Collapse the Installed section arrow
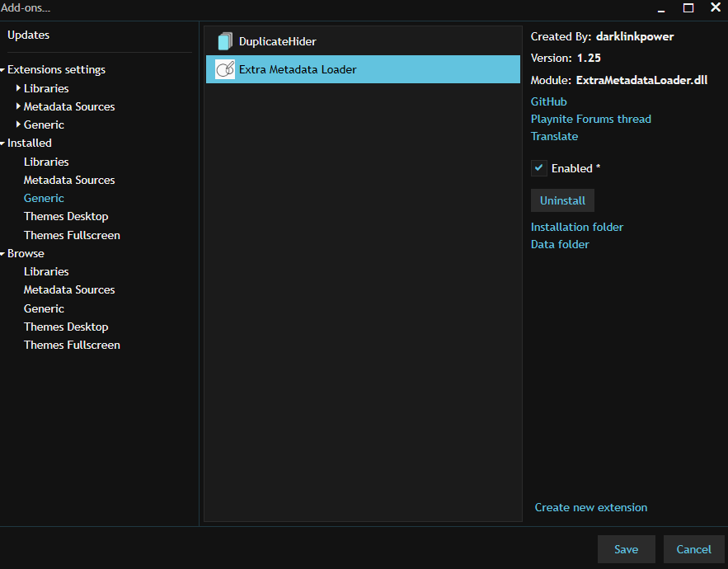The width and height of the screenshot is (728, 569). 2,143
